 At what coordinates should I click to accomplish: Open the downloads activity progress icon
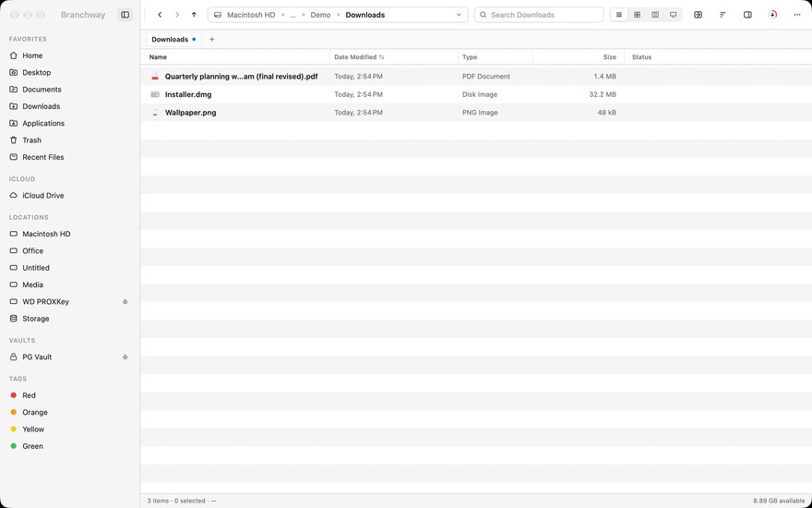click(x=772, y=15)
